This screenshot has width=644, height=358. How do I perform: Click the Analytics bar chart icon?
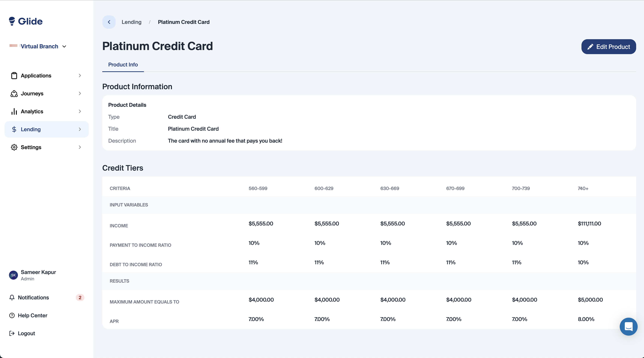14,111
